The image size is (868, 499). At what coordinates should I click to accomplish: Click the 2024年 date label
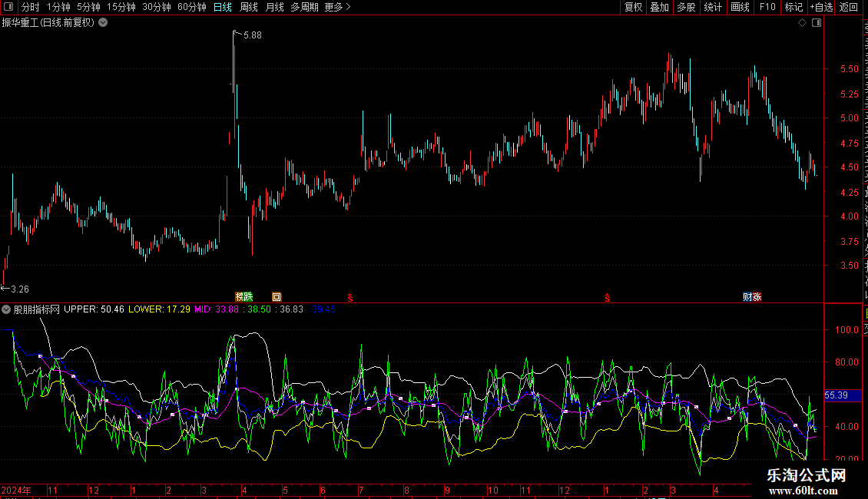[16, 490]
